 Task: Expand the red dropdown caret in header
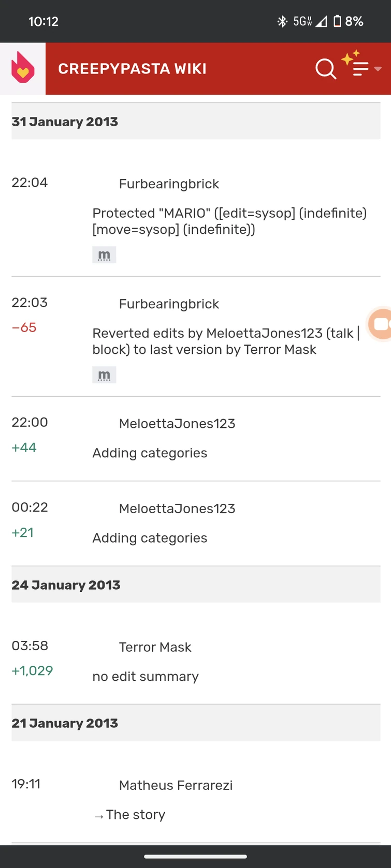(378, 69)
